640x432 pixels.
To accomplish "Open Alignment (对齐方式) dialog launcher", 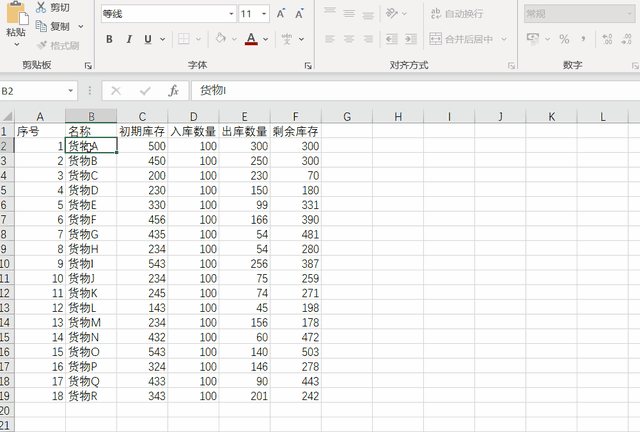I will [511, 65].
